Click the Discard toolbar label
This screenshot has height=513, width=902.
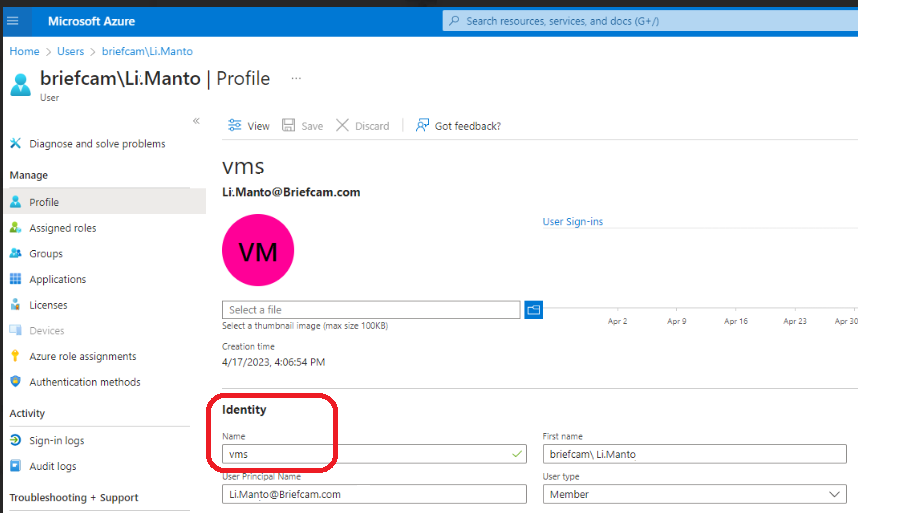[372, 126]
